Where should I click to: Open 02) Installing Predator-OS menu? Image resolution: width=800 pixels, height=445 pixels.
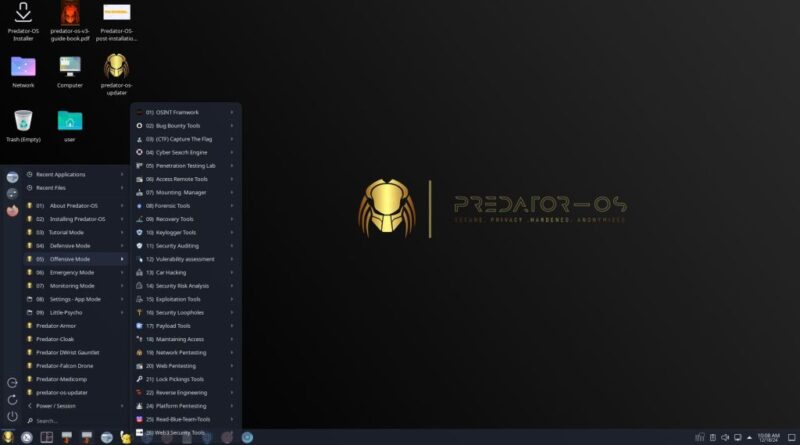[x=76, y=219]
